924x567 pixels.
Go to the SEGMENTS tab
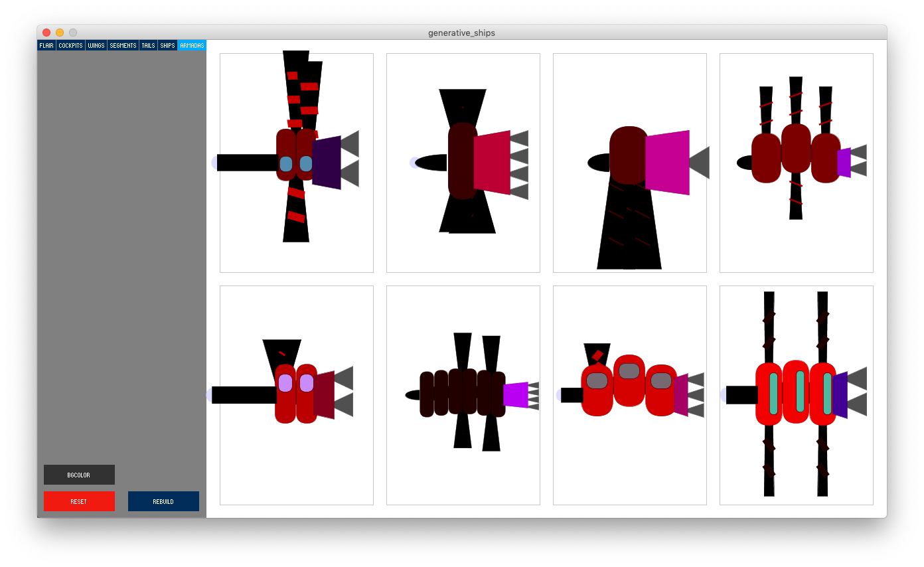(123, 45)
